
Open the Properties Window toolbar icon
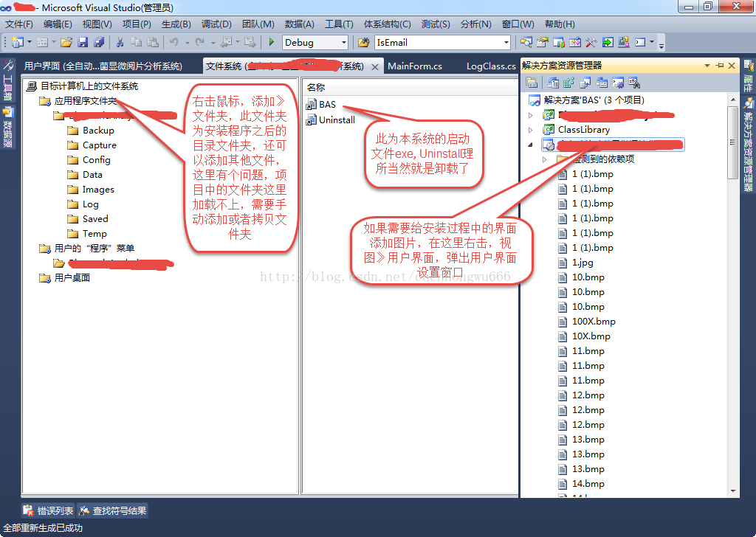click(543, 42)
